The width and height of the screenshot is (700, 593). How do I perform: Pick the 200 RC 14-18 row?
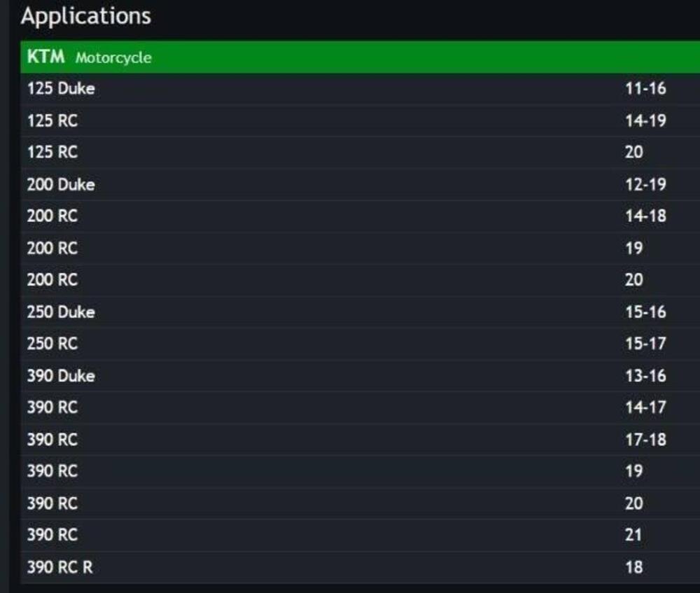(x=52, y=216)
